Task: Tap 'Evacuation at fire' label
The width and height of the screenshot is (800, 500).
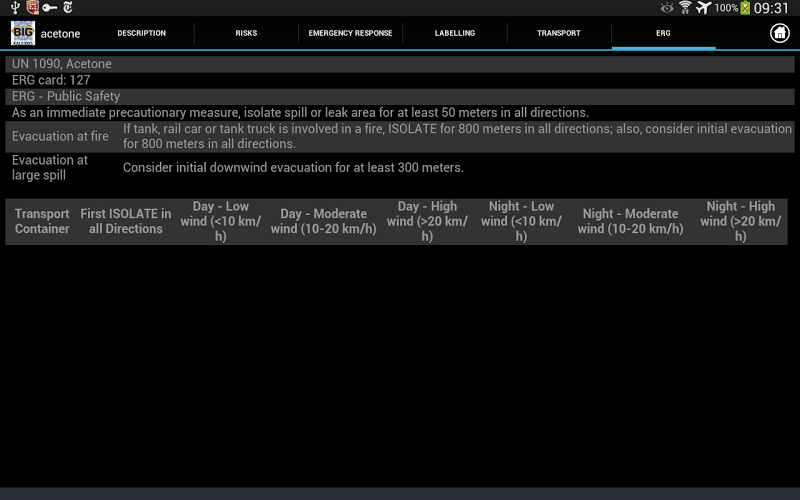Action: (60, 136)
